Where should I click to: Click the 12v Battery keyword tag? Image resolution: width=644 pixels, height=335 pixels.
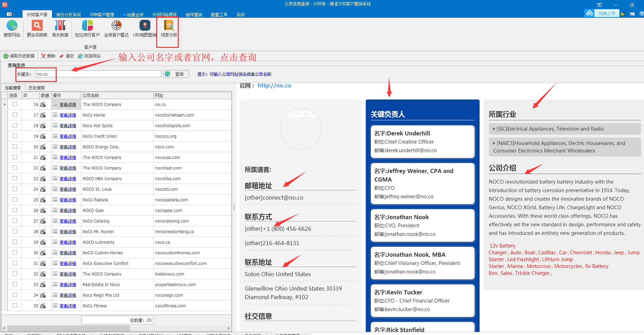coord(502,246)
